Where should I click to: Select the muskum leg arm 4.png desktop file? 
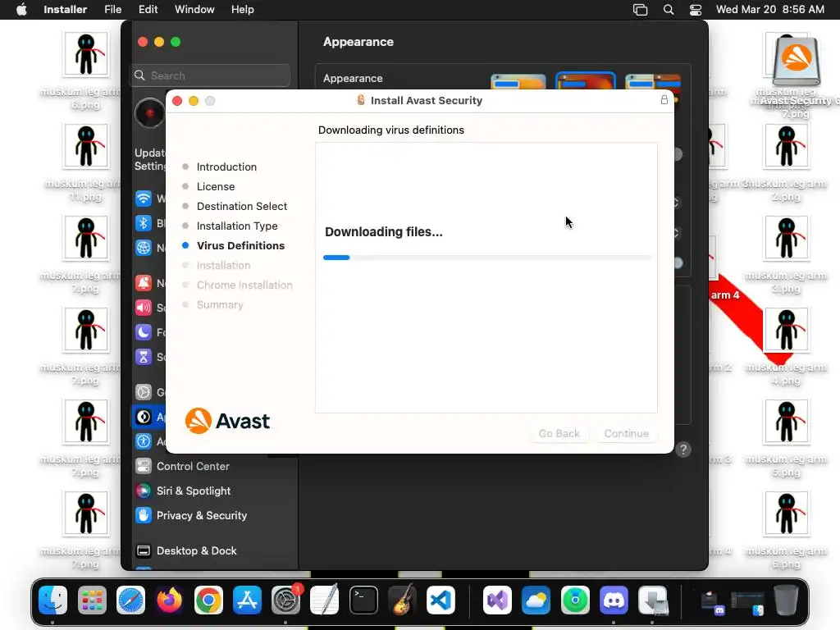pos(786,330)
